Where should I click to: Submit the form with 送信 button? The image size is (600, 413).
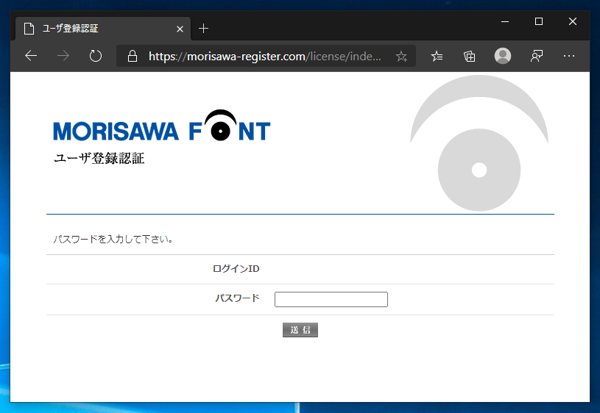point(300,330)
